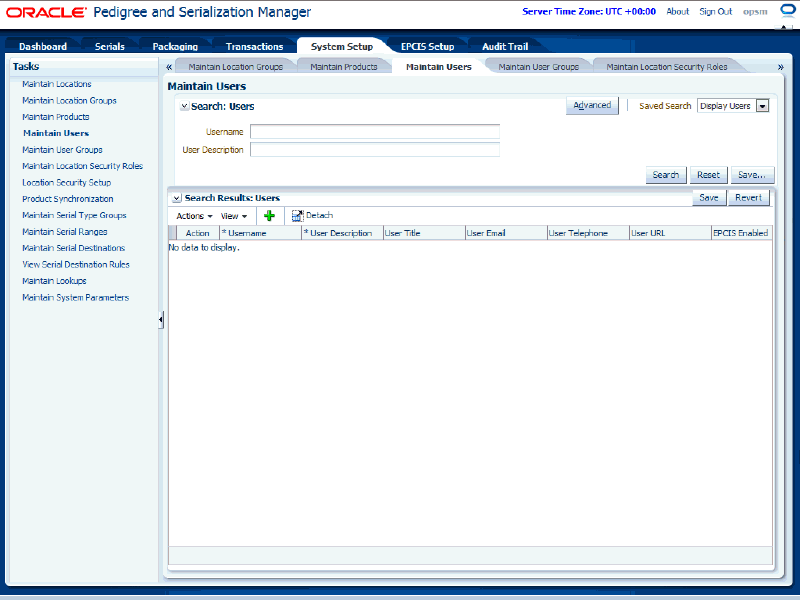This screenshot has height=600, width=800.
Task: Open Maintain User Groups in Tasks list
Action: point(62,149)
